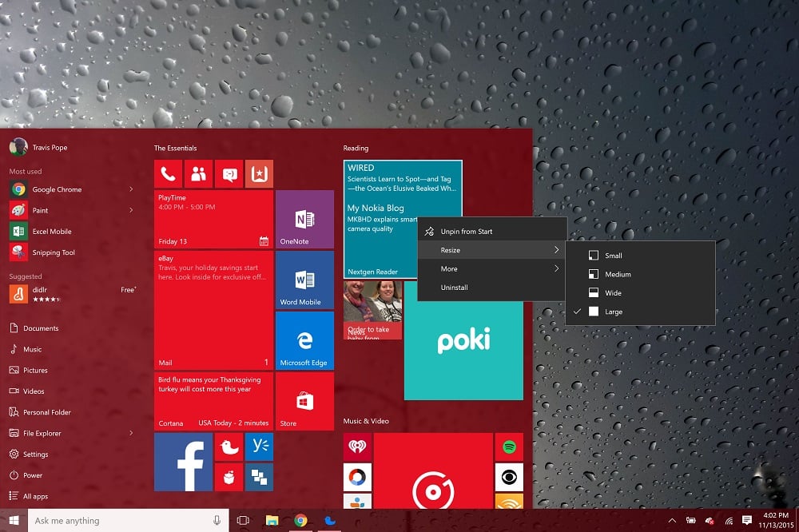The image size is (799, 532).
Task: Open the star bookmark tile in The Essentials
Action: (259, 174)
